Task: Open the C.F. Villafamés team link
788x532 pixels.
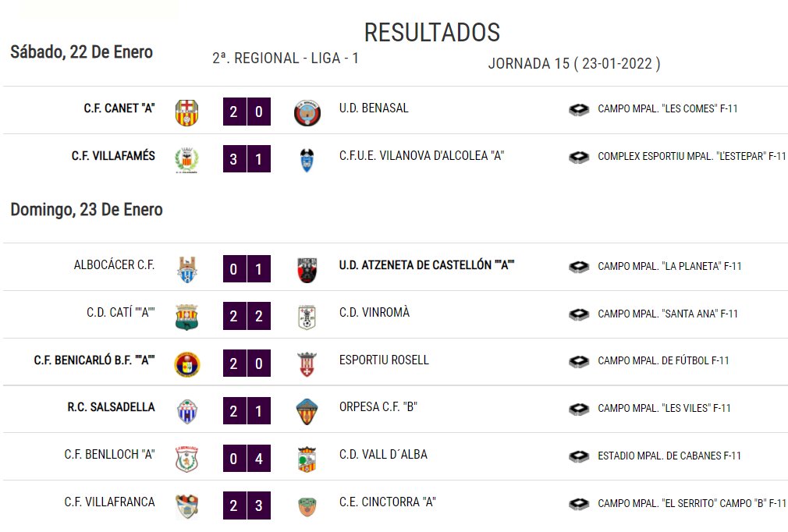Action: pyautogui.click(x=113, y=156)
